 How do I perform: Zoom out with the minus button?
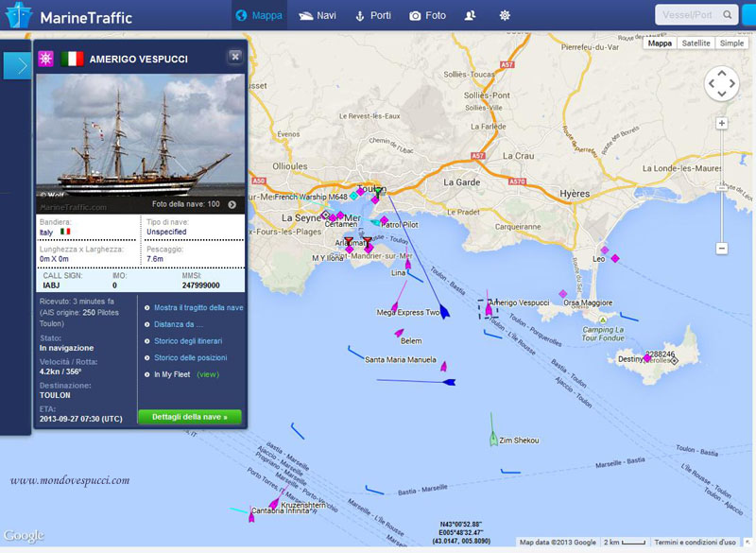[721, 249]
